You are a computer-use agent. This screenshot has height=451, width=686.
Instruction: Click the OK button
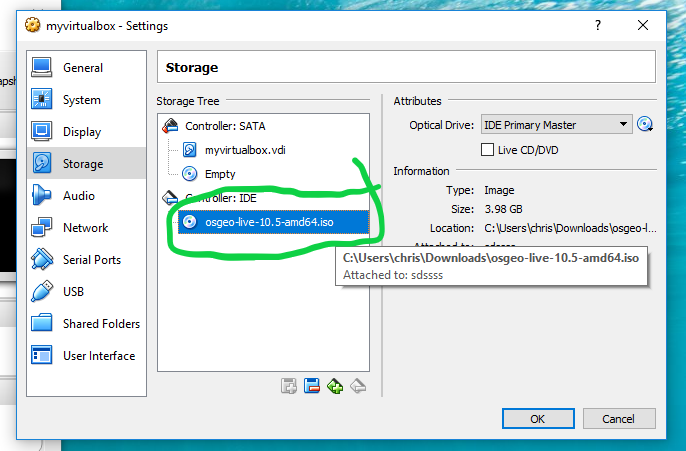[x=538, y=419]
